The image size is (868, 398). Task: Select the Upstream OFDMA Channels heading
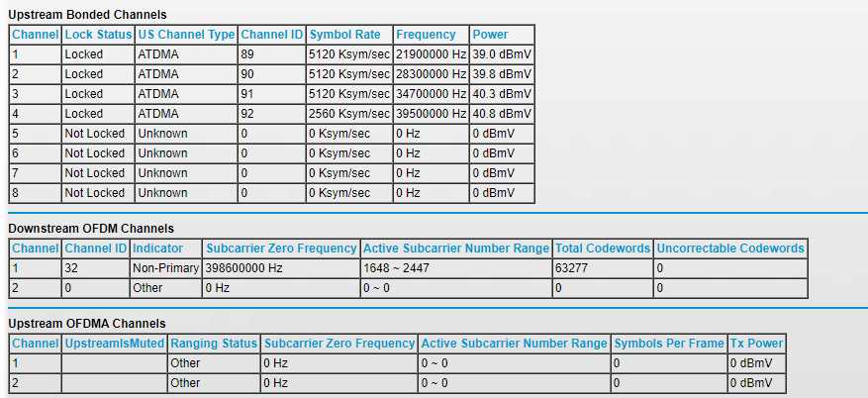tap(86, 324)
